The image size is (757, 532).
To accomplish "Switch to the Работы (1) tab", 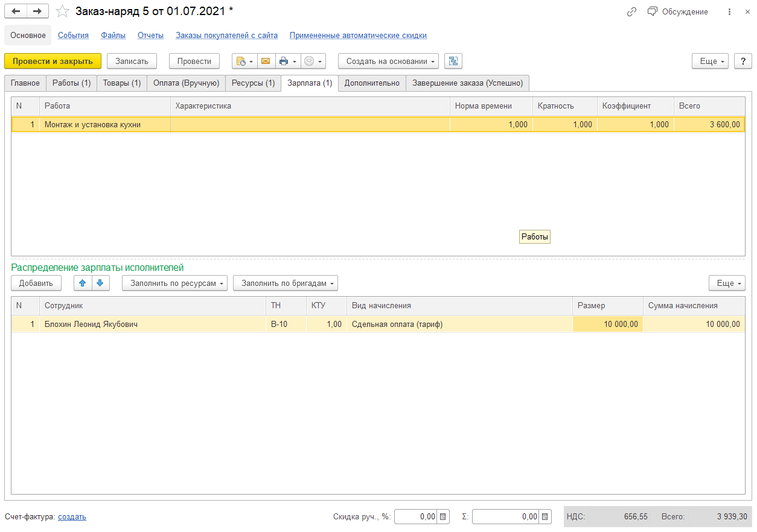I will click(x=71, y=83).
